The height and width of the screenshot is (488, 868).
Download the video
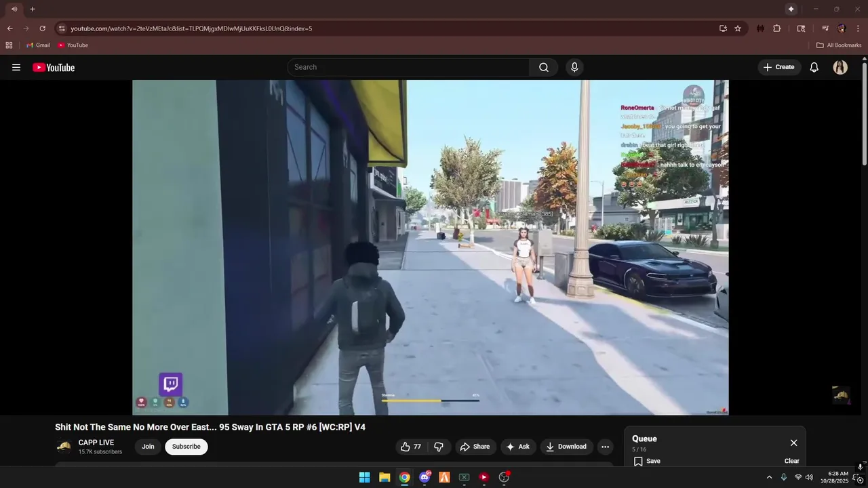coord(566,447)
